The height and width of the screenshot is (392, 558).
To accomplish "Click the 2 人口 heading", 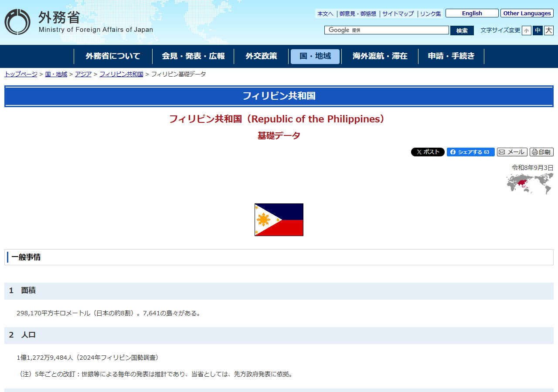I will pyautogui.click(x=279, y=335).
